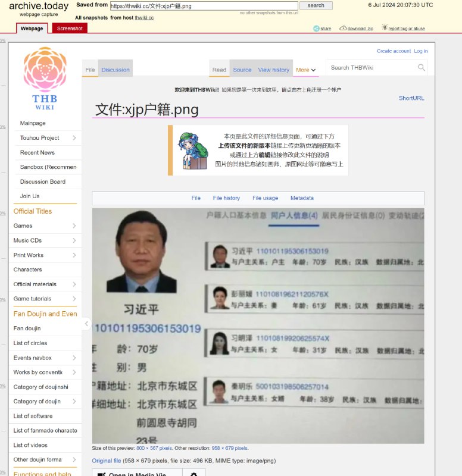Jump to File usage section
The width and height of the screenshot is (462, 476).
click(x=265, y=198)
